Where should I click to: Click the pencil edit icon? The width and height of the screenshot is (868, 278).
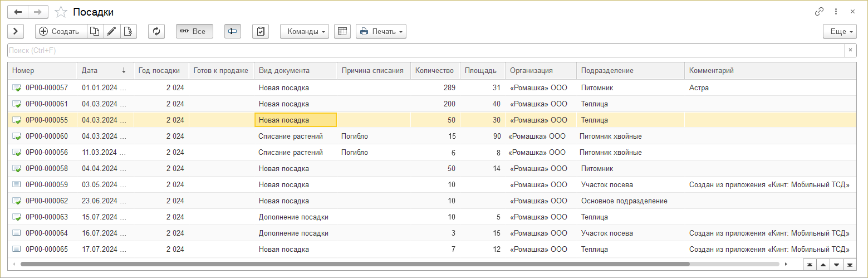(x=111, y=32)
